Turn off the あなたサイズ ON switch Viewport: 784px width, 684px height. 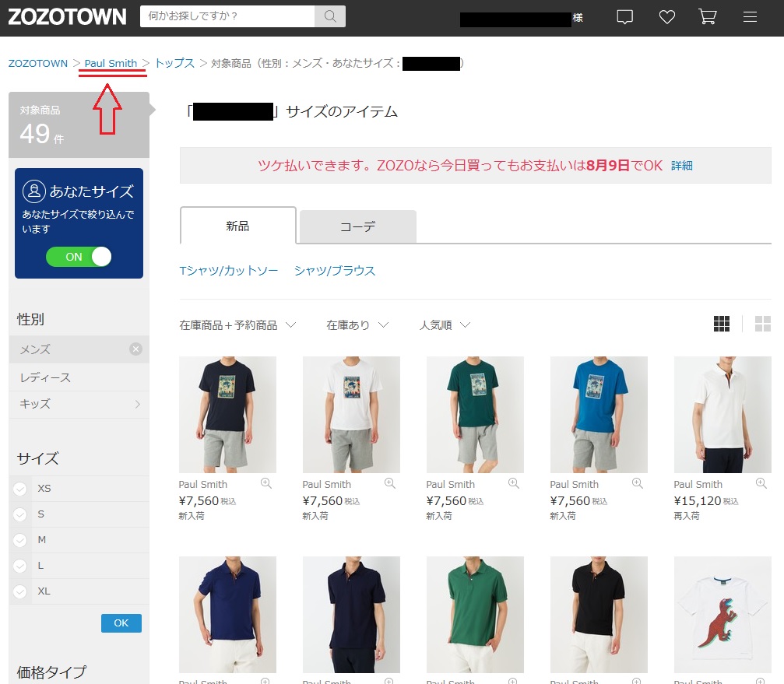tap(79, 257)
